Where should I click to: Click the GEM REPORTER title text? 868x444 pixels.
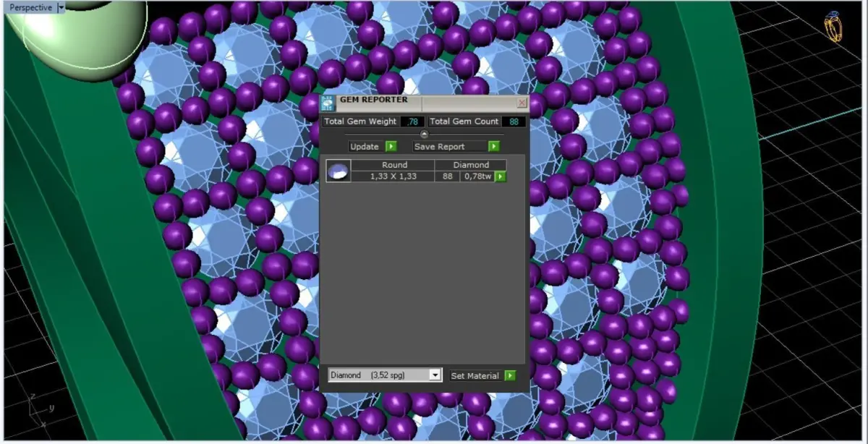pyautogui.click(x=374, y=100)
